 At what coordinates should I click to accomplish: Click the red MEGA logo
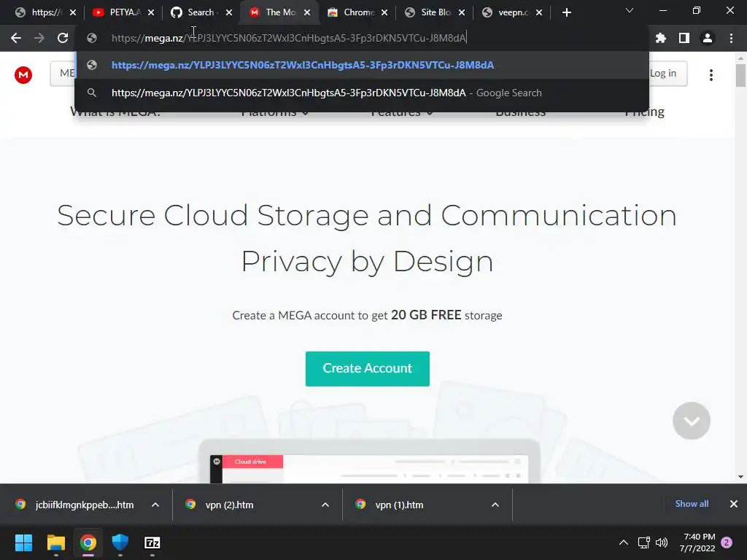23,75
